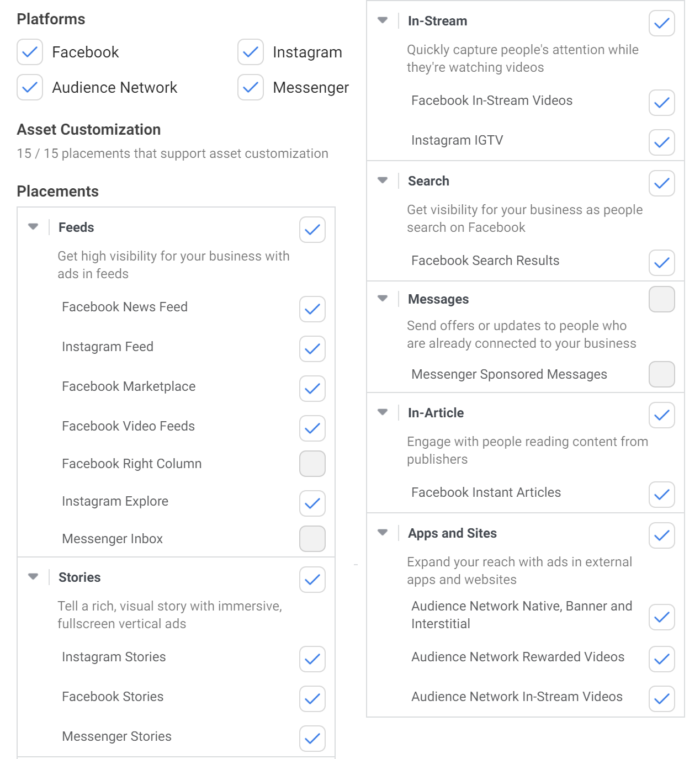Uncheck the Facebook platform checkbox
Viewport: 700px width, 759px height.
30,52
